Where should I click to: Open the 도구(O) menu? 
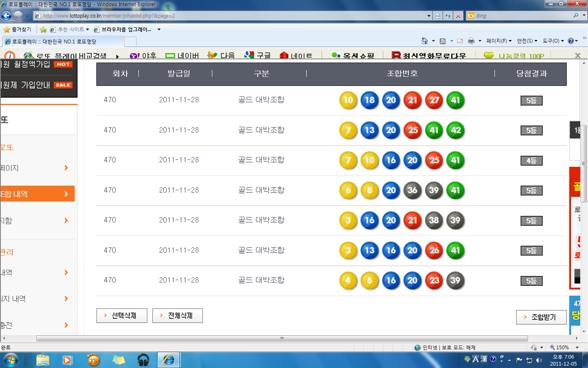tap(553, 41)
